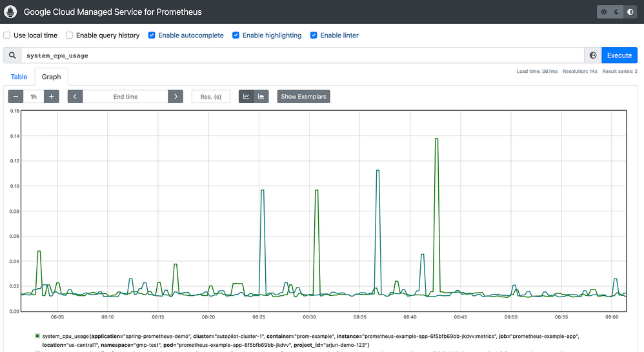Image resolution: width=644 pixels, height=352 pixels.
Task: Click the 08:25 axis label
Action: point(259,317)
